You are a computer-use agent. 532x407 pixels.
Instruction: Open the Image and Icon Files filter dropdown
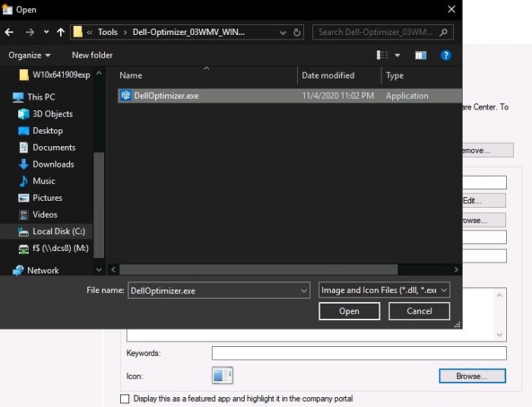pos(384,290)
